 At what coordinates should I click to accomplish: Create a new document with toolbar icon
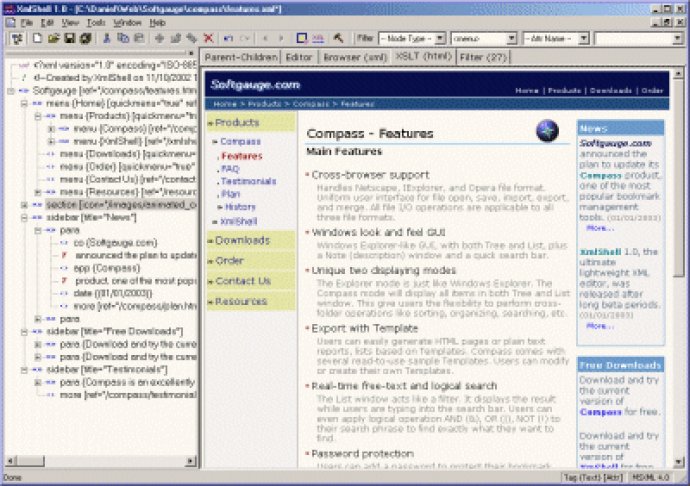(37, 39)
